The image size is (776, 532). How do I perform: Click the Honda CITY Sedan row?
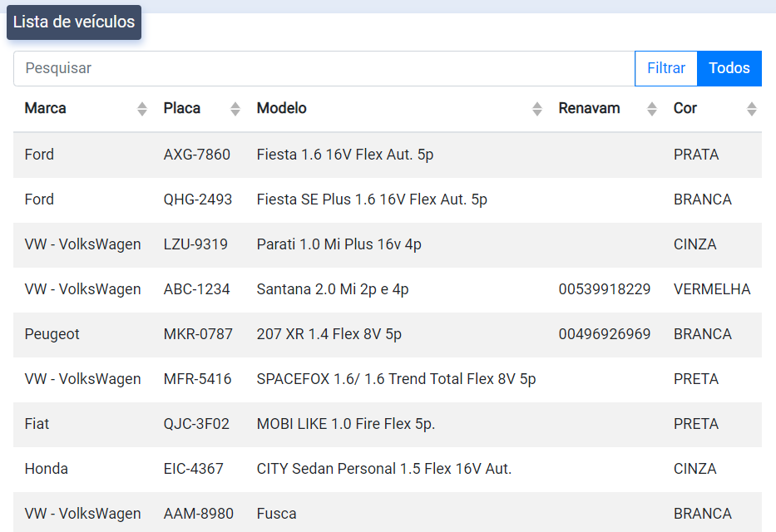(383, 469)
